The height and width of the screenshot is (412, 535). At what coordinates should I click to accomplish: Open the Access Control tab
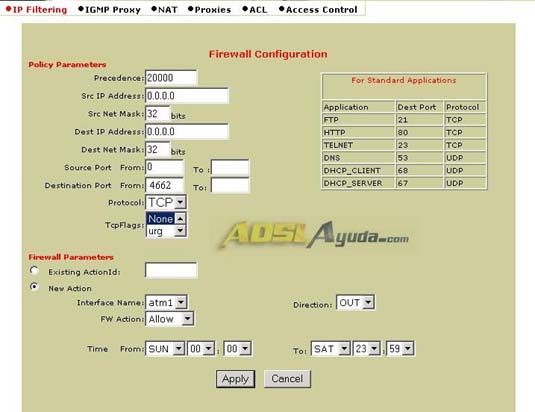318,10
